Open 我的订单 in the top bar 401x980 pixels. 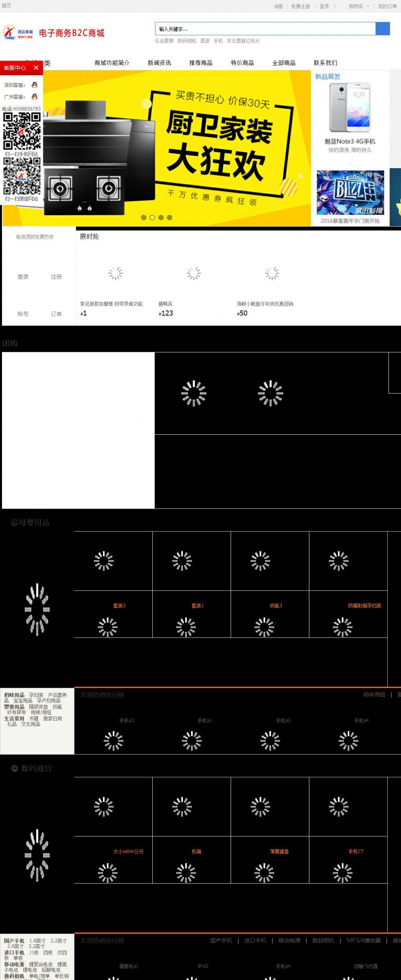pos(387,6)
